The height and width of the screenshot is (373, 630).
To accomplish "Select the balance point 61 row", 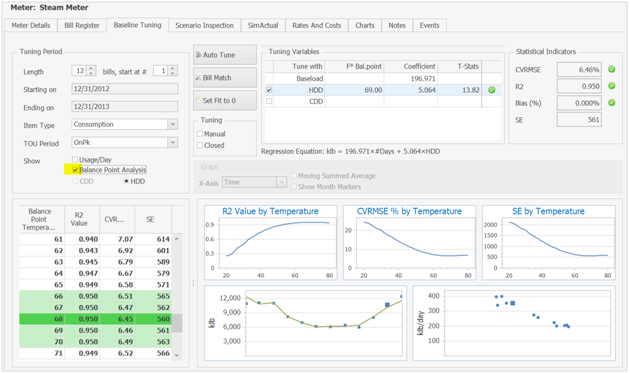I will click(96, 239).
